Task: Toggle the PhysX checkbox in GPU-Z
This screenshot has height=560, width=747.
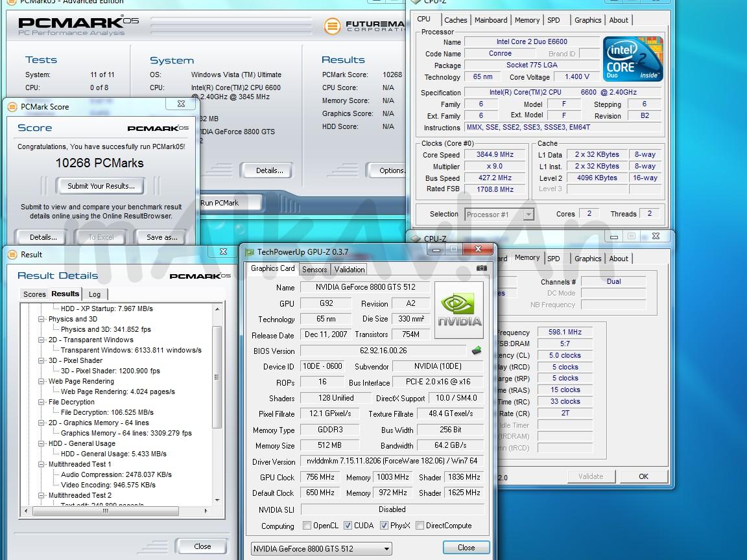Action: coord(384,525)
